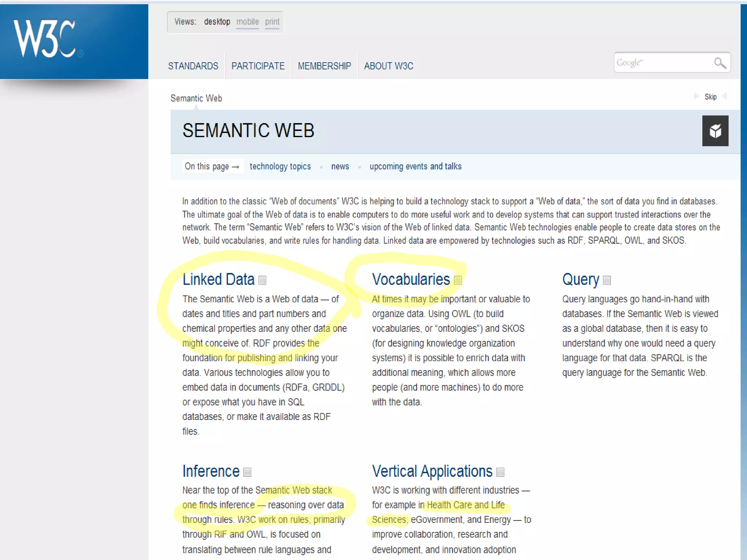The height and width of the screenshot is (560, 747).
Task: Open the Linked Data heading link
Action: (x=218, y=280)
